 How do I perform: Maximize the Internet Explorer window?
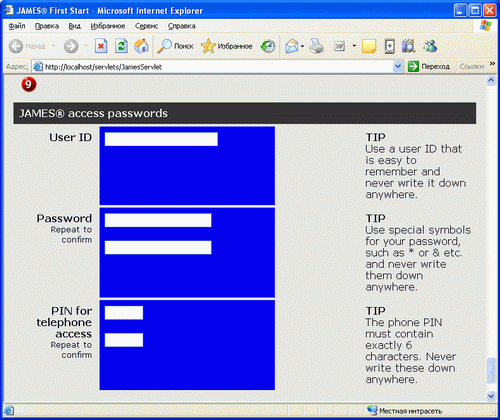click(475, 11)
